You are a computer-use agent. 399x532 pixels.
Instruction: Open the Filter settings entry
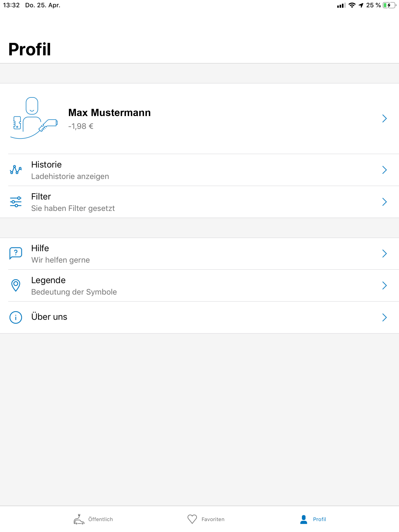point(199,202)
